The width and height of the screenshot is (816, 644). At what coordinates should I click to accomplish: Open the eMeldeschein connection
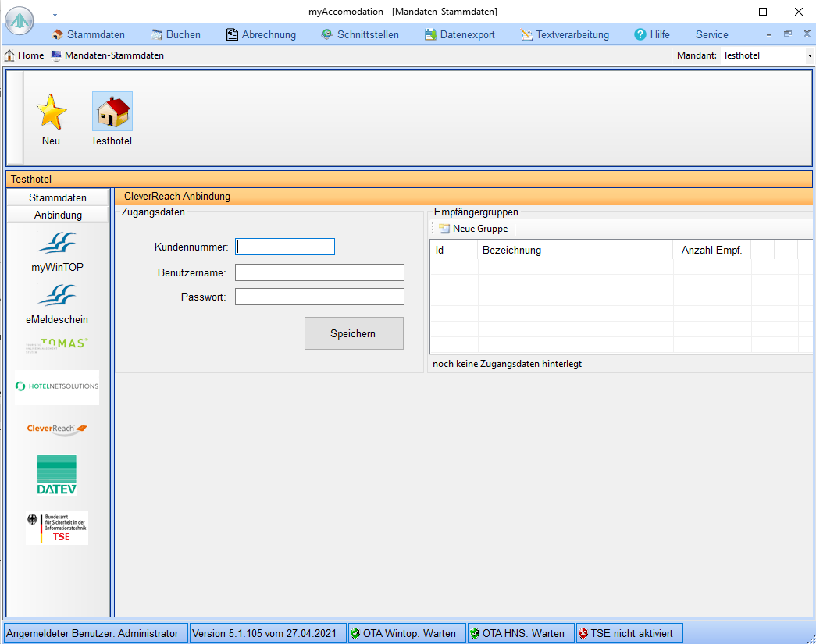57,297
